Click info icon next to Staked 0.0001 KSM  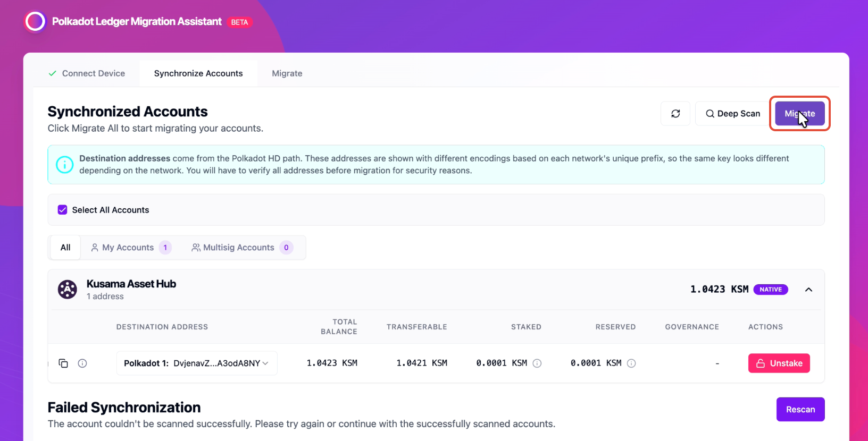(x=537, y=363)
